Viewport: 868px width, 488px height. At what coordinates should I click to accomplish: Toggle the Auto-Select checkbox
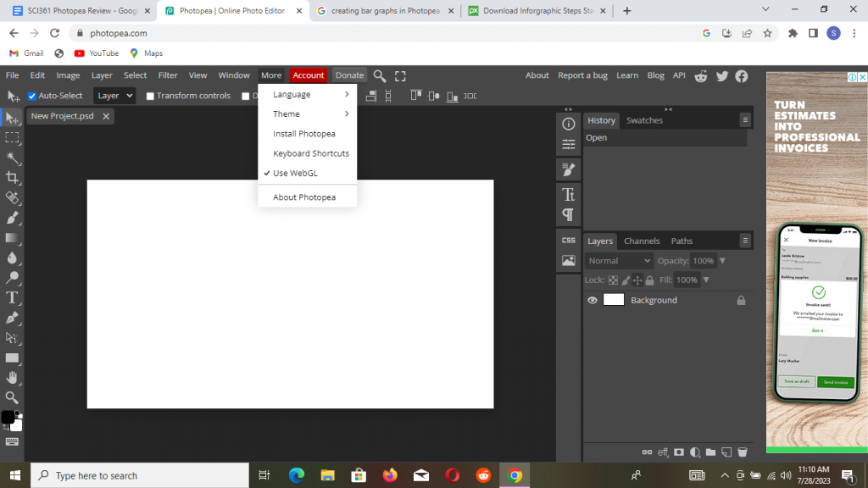[x=32, y=96]
